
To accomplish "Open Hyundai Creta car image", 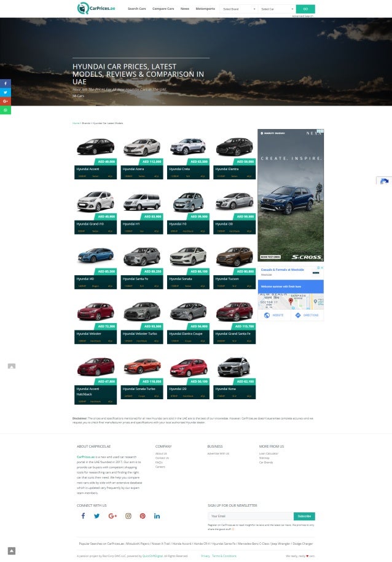I will coord(188,146).
